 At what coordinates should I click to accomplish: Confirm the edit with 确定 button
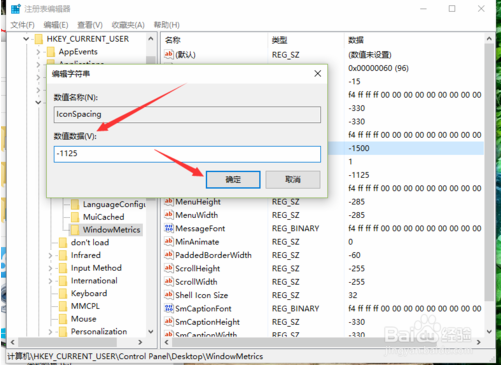233,180
